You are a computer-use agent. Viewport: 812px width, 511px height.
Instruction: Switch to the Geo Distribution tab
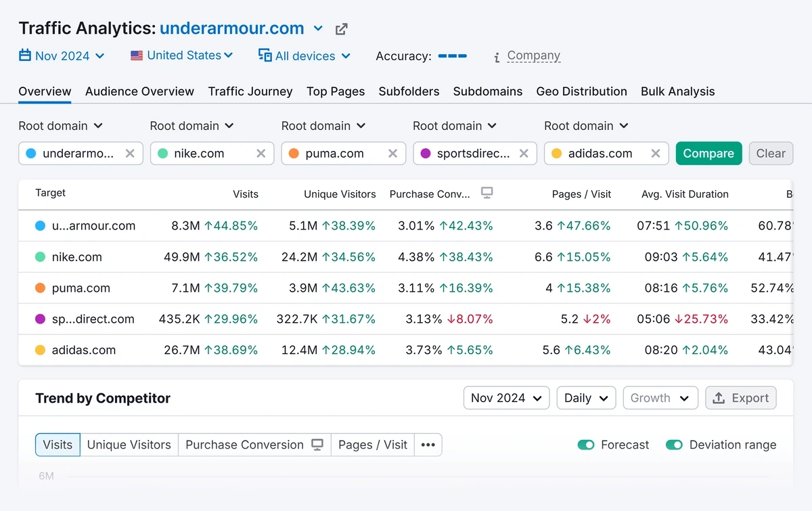582,91
